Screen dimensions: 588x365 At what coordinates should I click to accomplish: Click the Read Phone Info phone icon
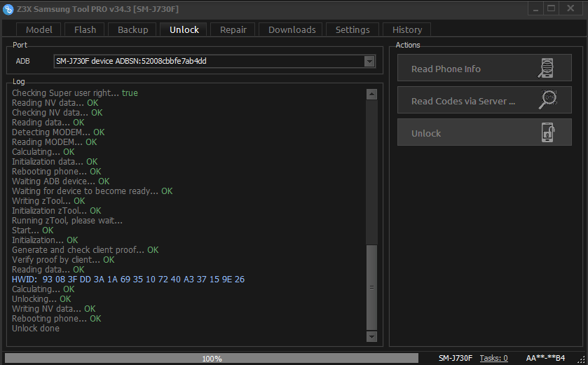[546, 68]
